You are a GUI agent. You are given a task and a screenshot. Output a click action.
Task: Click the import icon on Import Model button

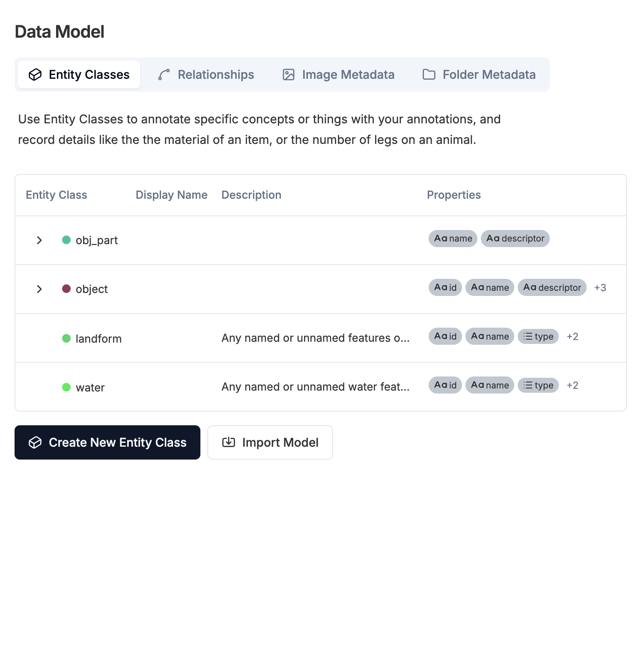click(x=228, y=442)
